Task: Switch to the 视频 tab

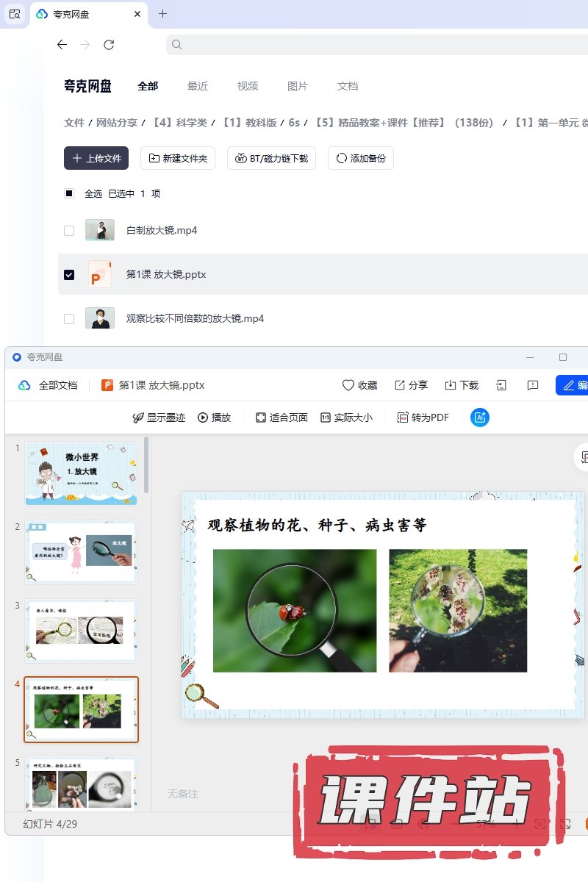Action: click(x=248, y=86)
